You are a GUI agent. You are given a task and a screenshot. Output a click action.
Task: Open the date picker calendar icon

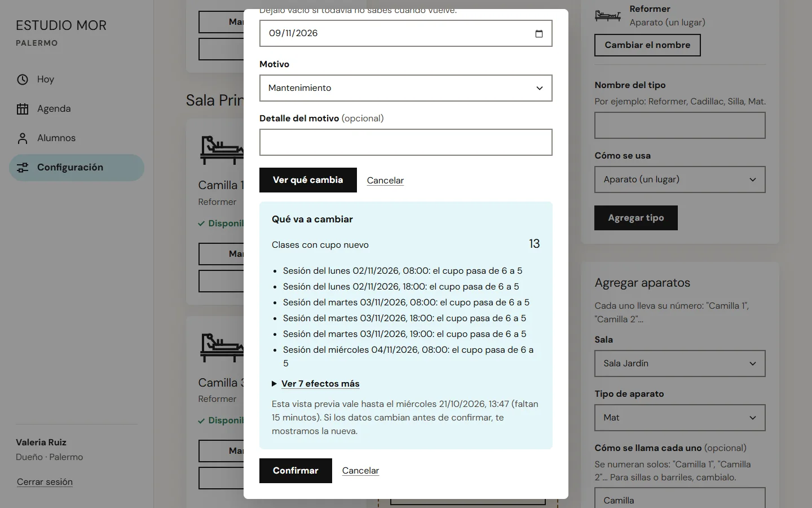pyautogui.click(x=539, y=33)
